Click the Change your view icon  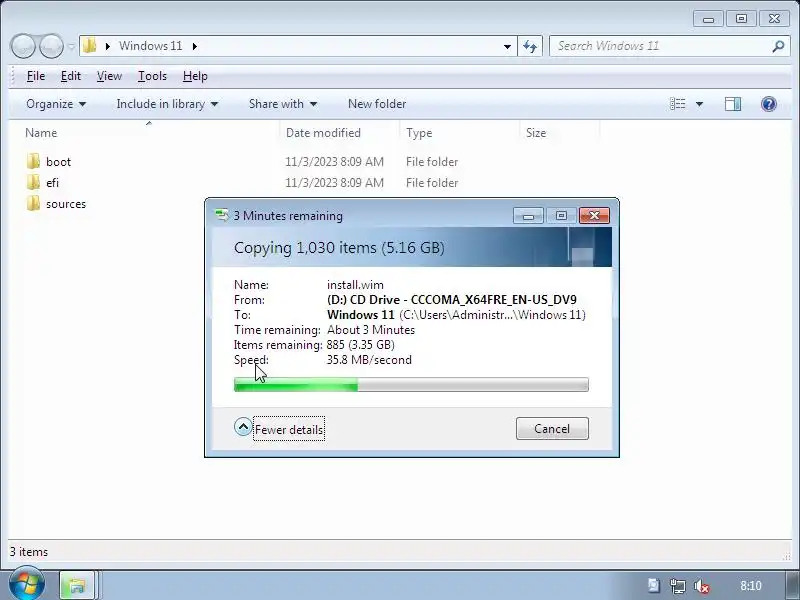point(677,104)
